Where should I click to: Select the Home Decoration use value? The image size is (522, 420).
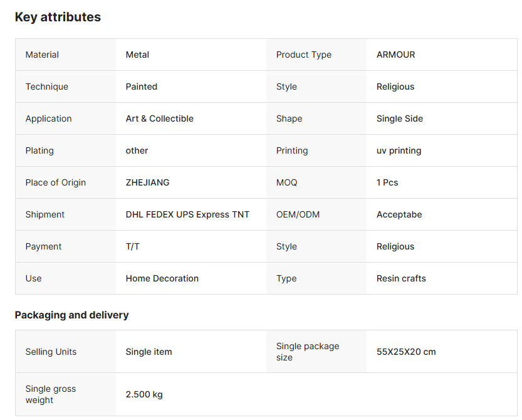point(162,278)
